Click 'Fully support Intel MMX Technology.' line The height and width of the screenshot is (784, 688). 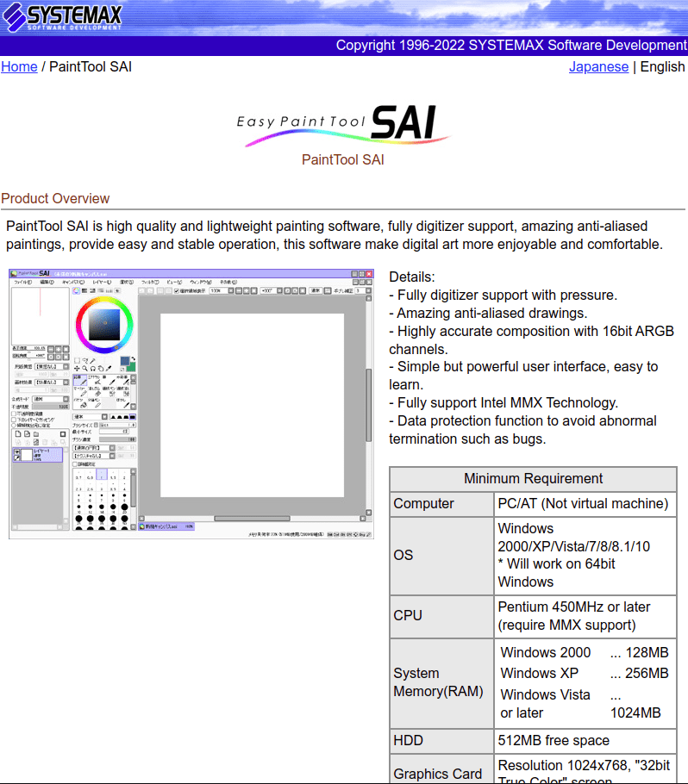[x=503, y=402]
